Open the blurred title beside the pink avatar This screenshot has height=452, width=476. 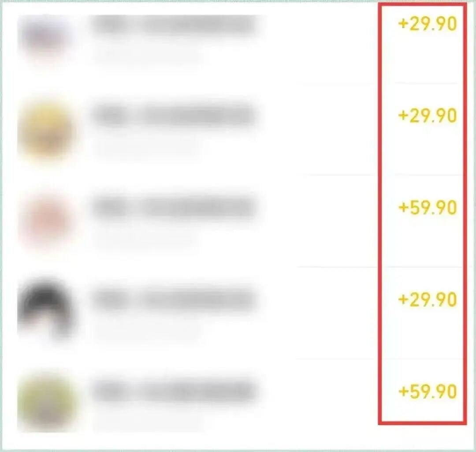175,207
